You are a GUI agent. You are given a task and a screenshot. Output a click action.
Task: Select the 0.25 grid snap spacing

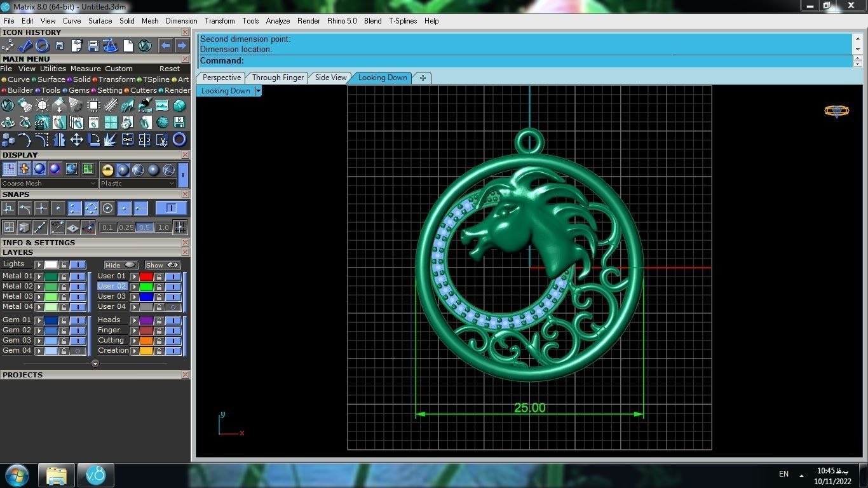point(126,227)
